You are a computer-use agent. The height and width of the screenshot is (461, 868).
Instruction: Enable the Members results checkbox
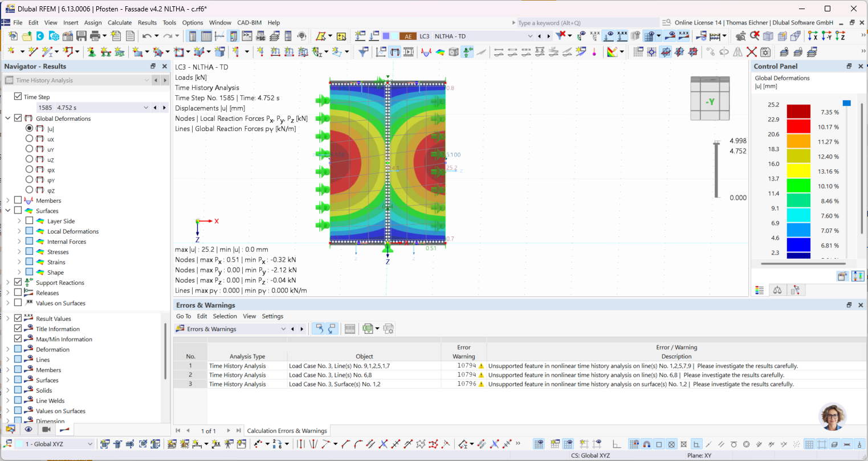coord(18,201)
